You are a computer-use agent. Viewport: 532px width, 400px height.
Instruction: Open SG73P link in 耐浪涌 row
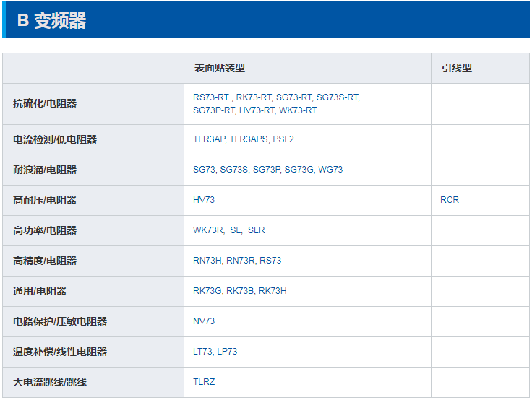266,170
